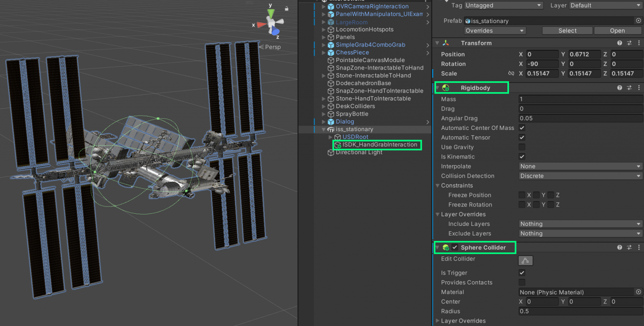Click the Select button for the prefab
Image resolution: width=644 pixels, height=326 pixels.
(567, 30)
